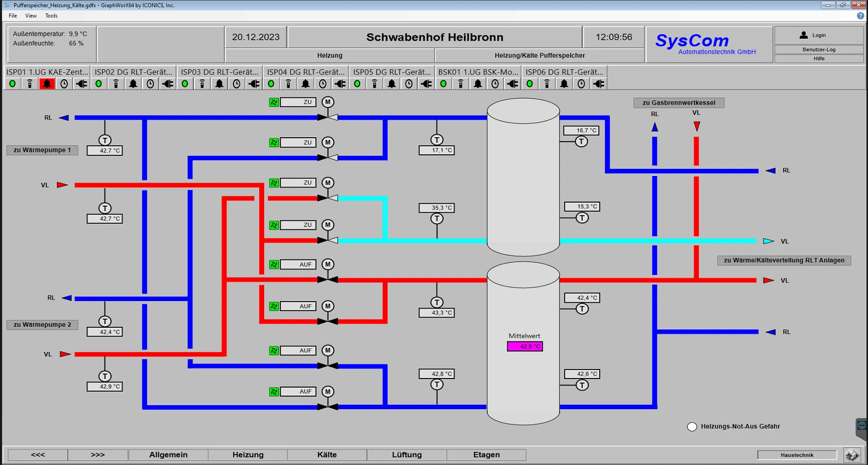
Task: Click the Login button
Action: coord(819,35)
